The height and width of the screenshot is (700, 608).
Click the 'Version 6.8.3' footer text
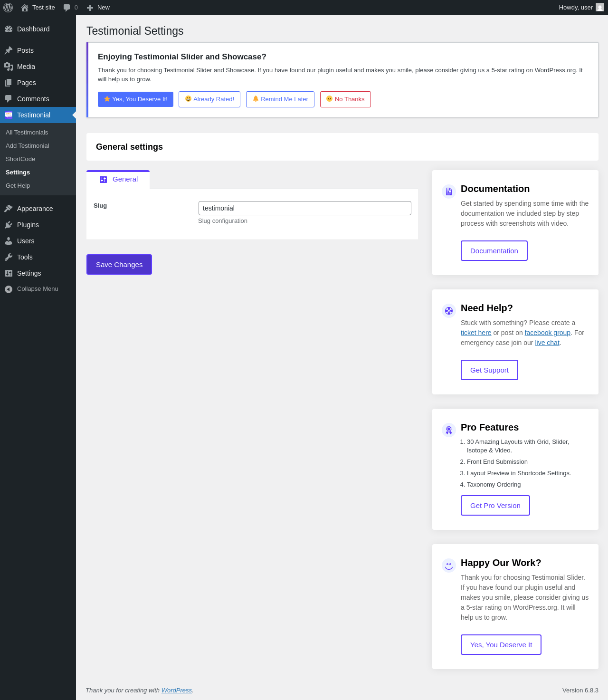pos(580,690)
